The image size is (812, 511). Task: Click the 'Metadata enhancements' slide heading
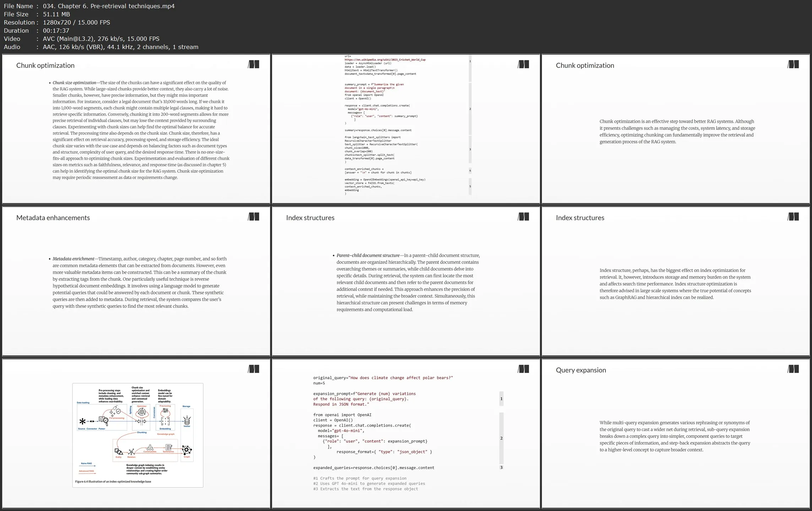(x=53, y=218)
